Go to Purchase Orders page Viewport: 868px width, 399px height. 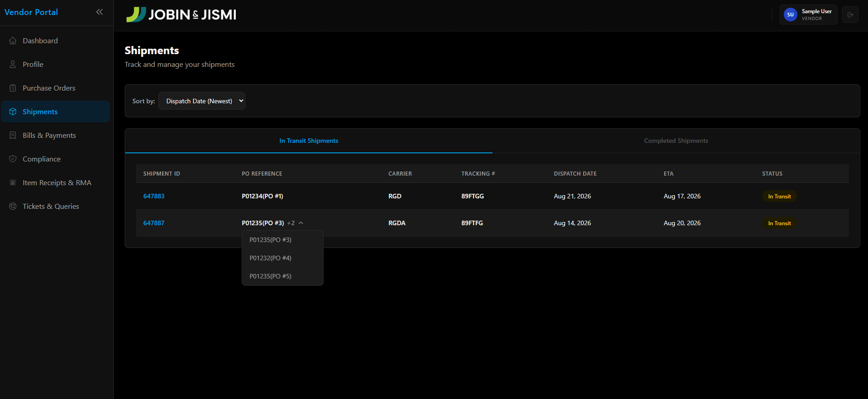55,88
